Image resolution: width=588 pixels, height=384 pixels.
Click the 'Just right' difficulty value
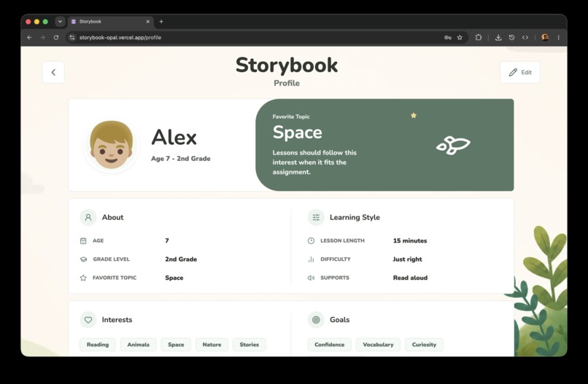click(x=407, y=259)
